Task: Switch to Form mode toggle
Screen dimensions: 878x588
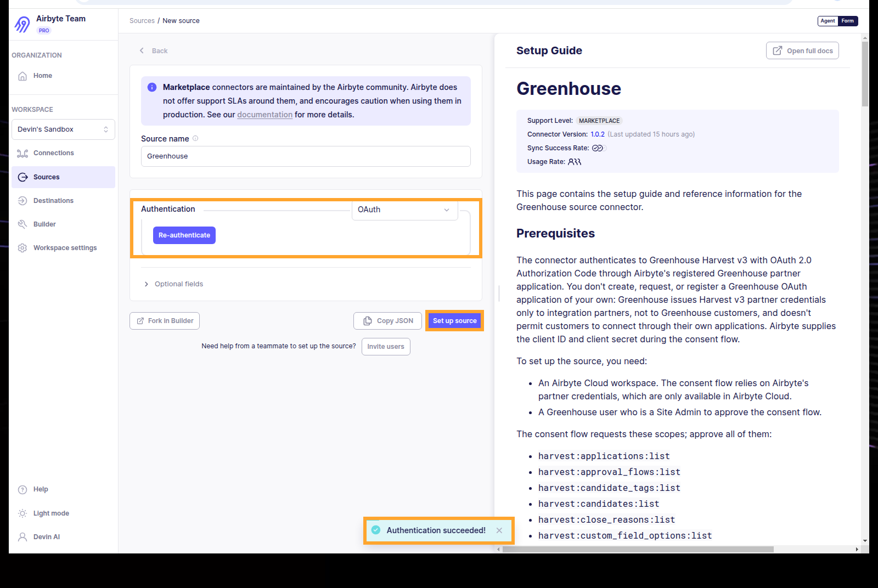Action: click(x=848, y=21)
